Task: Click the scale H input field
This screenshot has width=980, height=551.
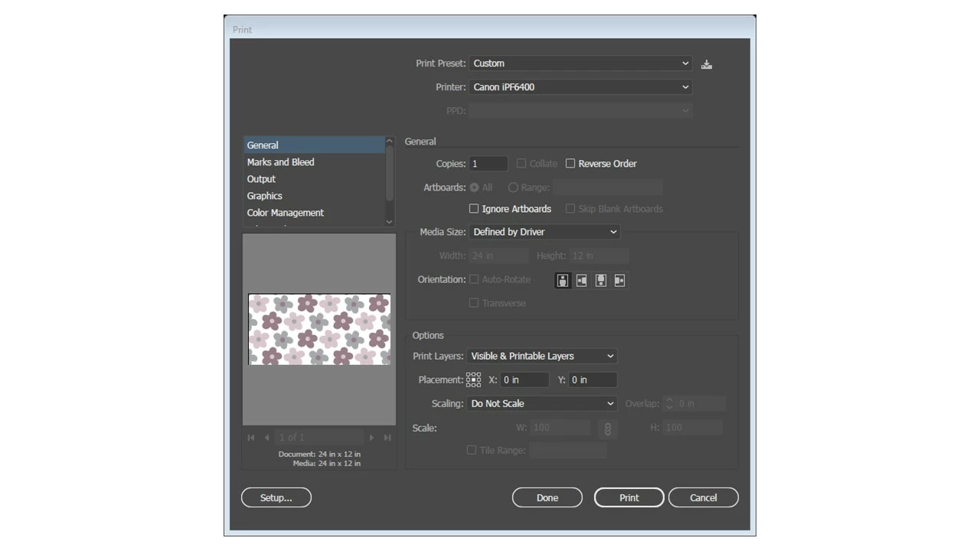Action: pos(693,428)
